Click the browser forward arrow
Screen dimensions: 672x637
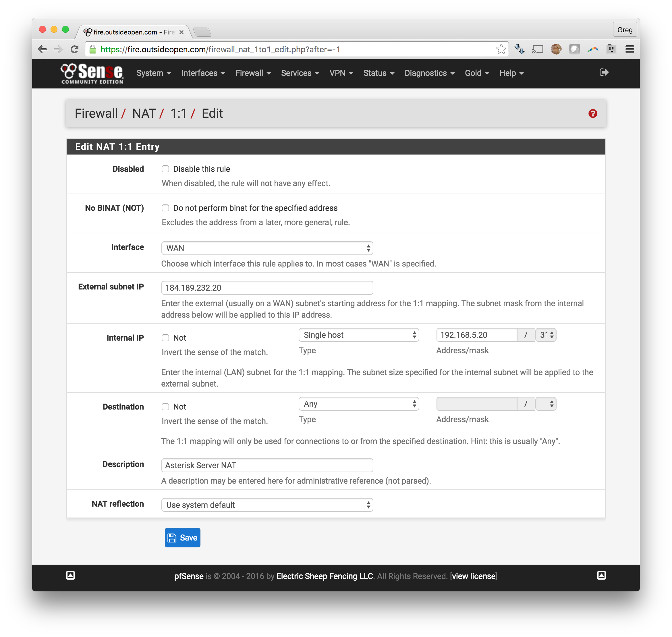click(x=58, y=49)
